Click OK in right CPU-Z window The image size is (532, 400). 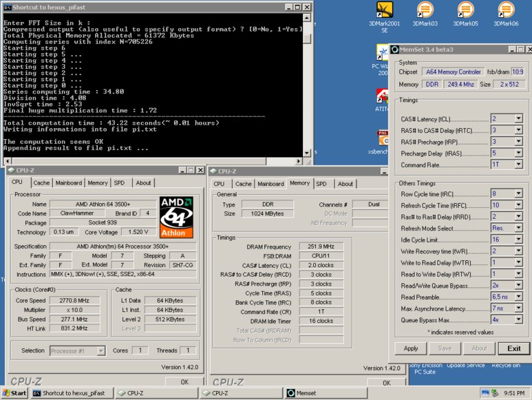click(x=387, y=382)
